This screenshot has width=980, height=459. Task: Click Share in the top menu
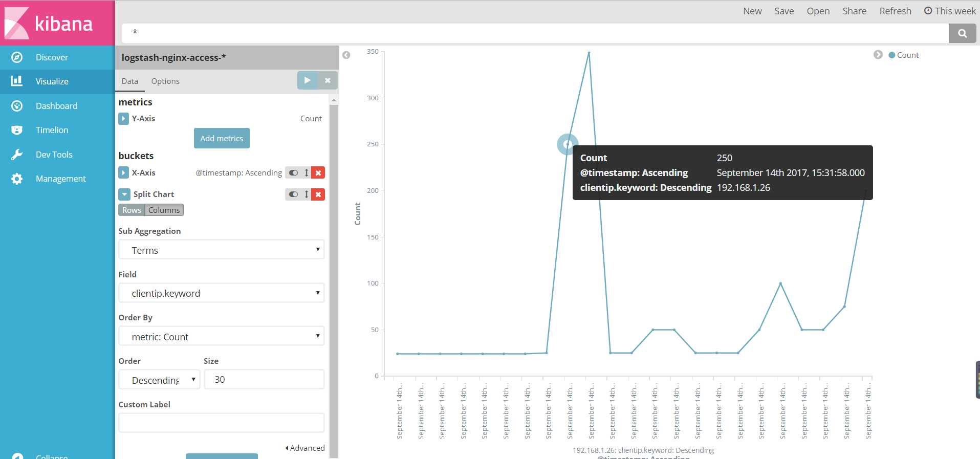coord(854,11)
